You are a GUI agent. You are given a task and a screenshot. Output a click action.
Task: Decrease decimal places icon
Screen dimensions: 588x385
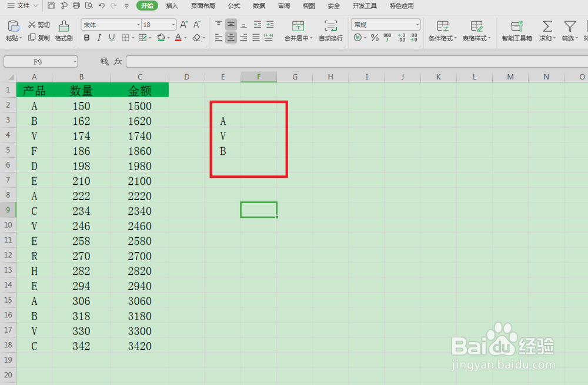pyautogui.click(x=413, y=38)
